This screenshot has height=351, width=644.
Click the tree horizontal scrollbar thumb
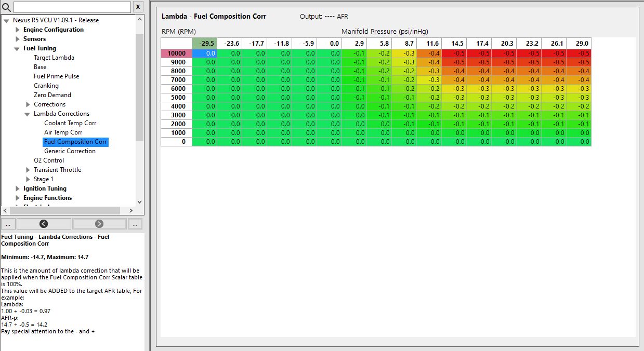[x=65, y=210]
